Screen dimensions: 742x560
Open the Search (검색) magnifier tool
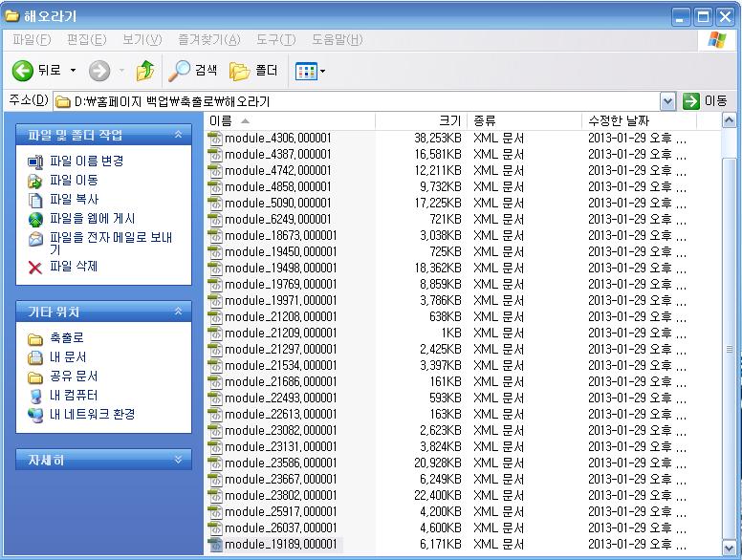pyautogui.click(x=179, y=71)
